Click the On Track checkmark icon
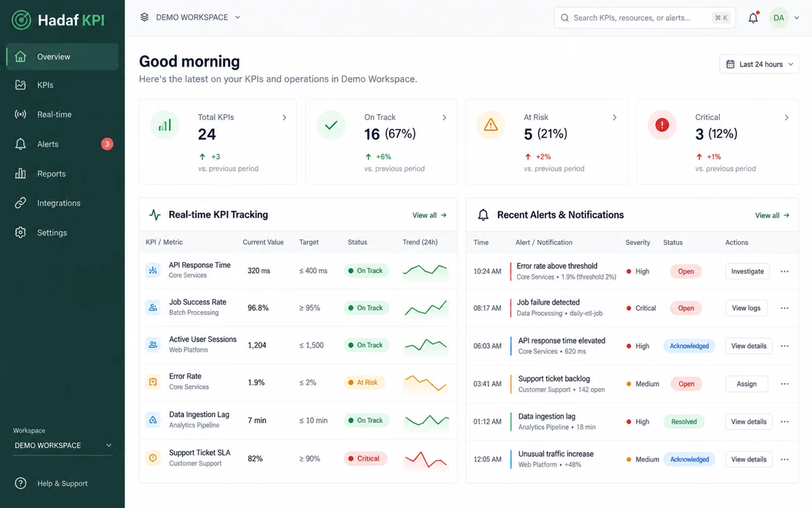The image size is (812, 508). click(x=331, y=125)
